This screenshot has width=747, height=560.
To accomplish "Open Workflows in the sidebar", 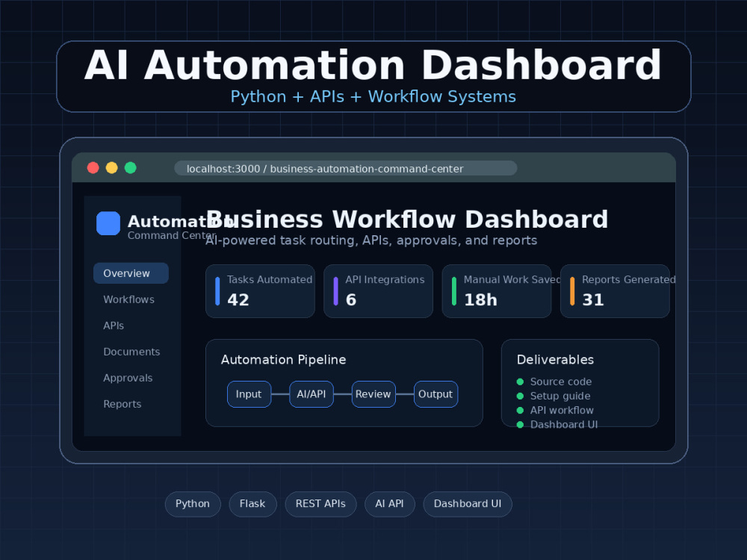I will pos(128,299).
